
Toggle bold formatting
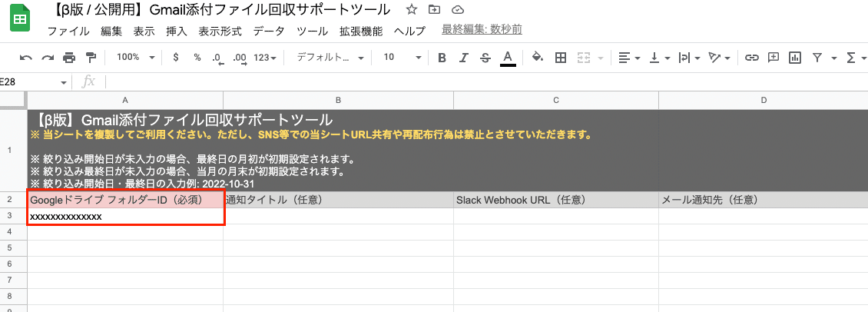pyautogui.click(x=442, y=57)
